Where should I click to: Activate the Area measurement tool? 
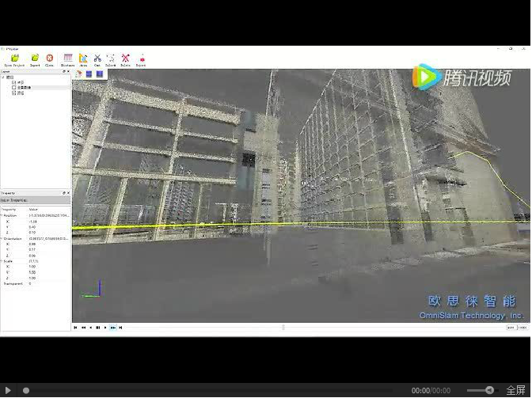click(x=83, y=59)
